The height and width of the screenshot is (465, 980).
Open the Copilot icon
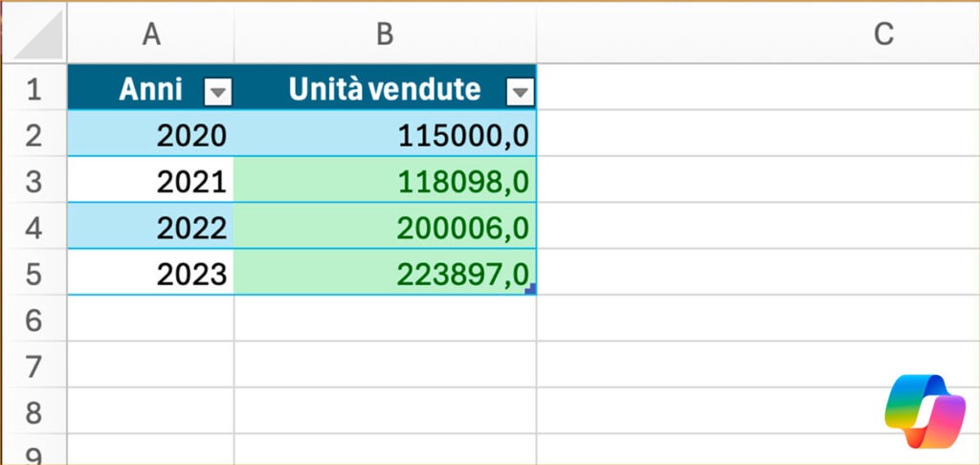(x=925, y=410)
